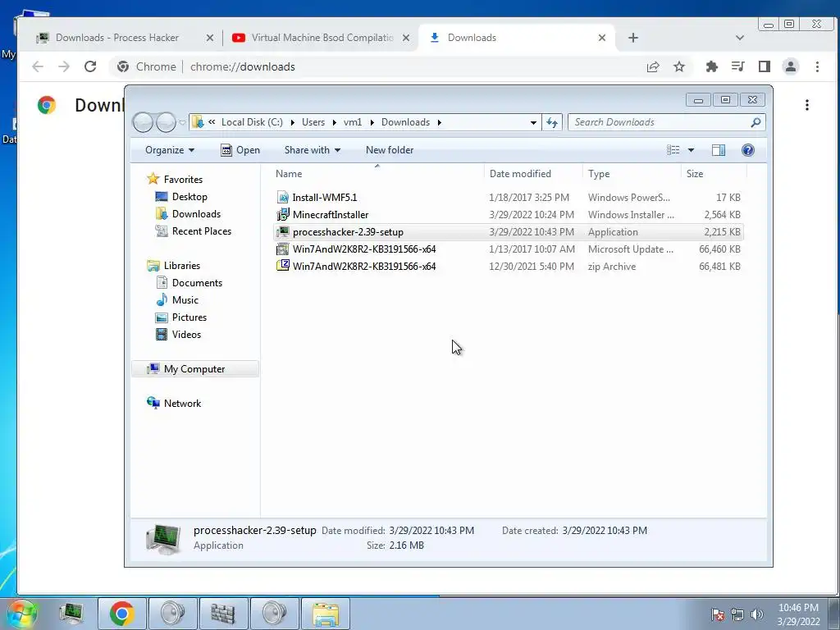Open Chrome media control icon

[737, 66]
